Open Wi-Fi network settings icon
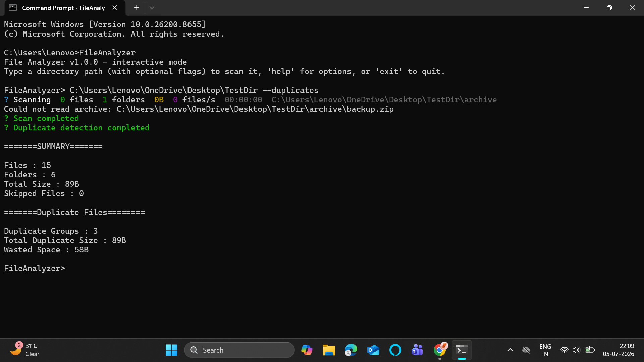This screenshot has width=644, height=362. 565,350
